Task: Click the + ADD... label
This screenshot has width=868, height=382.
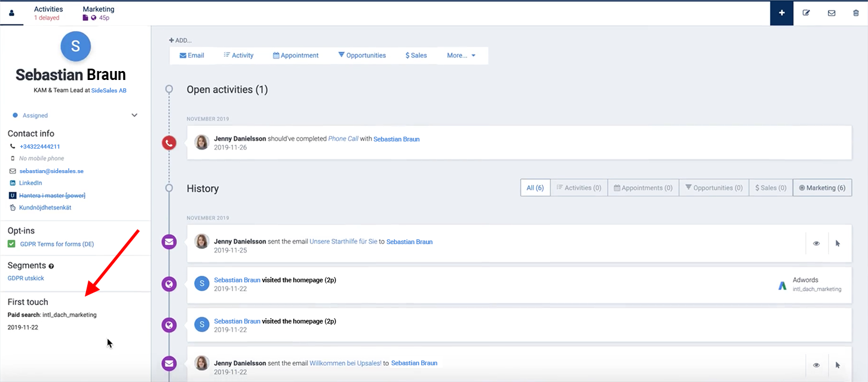Action: [180, 41]
